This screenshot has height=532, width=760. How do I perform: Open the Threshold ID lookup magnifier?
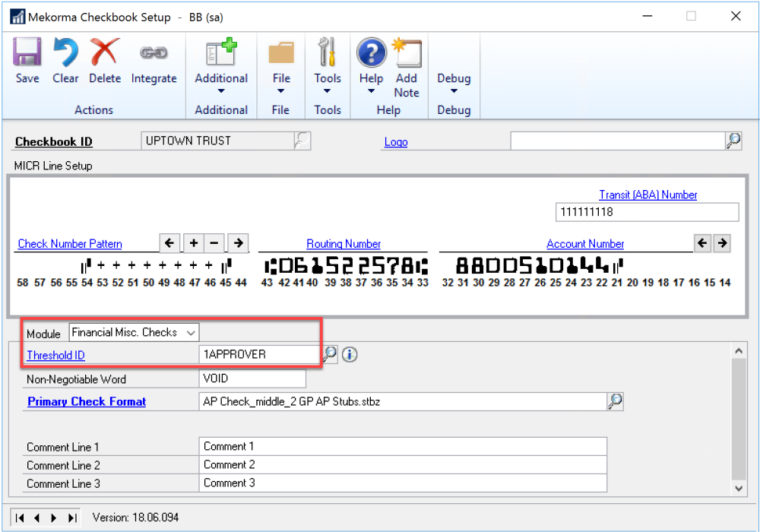coord(330,354)
